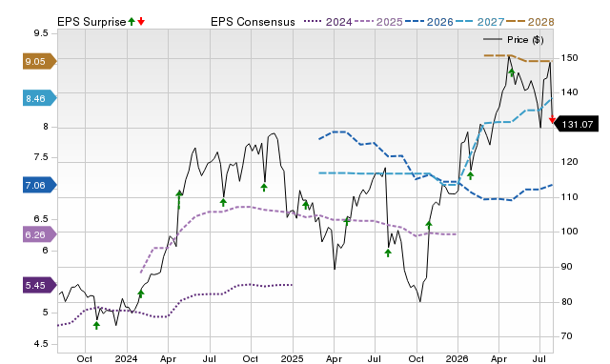Toggle the 2028 consensus legend entry

pyautogui.click(x=530, y=22)
